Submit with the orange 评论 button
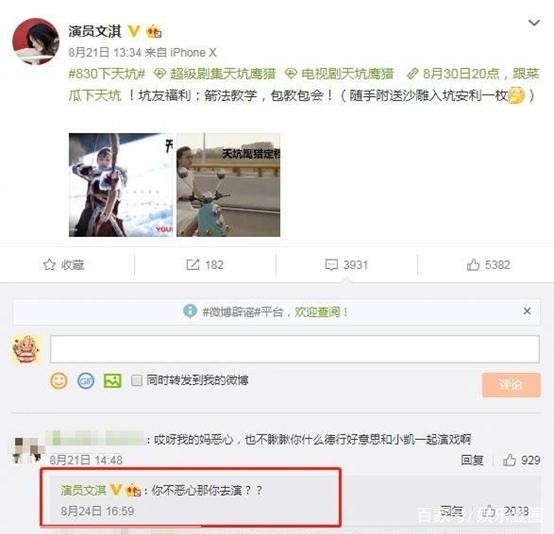Image resolution: width=554 pixels, height=534 pixels. click(511, 385)
